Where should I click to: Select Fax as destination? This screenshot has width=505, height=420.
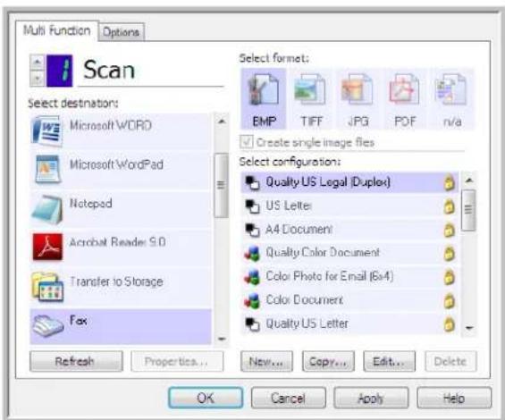pos(121,326)
